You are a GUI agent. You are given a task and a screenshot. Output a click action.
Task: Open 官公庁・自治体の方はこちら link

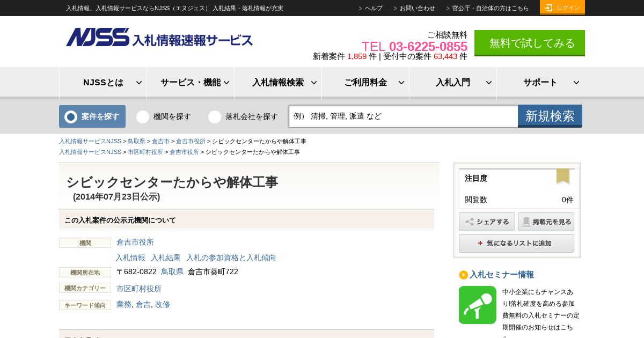pos(491,8)
